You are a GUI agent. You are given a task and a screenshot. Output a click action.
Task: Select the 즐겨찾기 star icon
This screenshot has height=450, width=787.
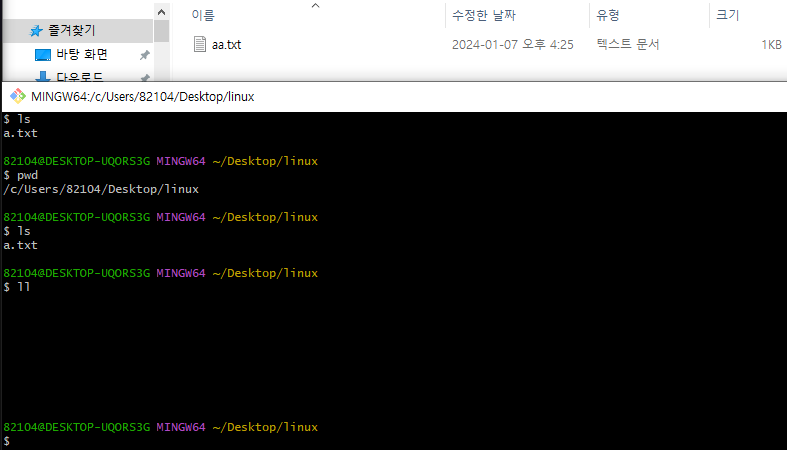(x=36, y=31)
